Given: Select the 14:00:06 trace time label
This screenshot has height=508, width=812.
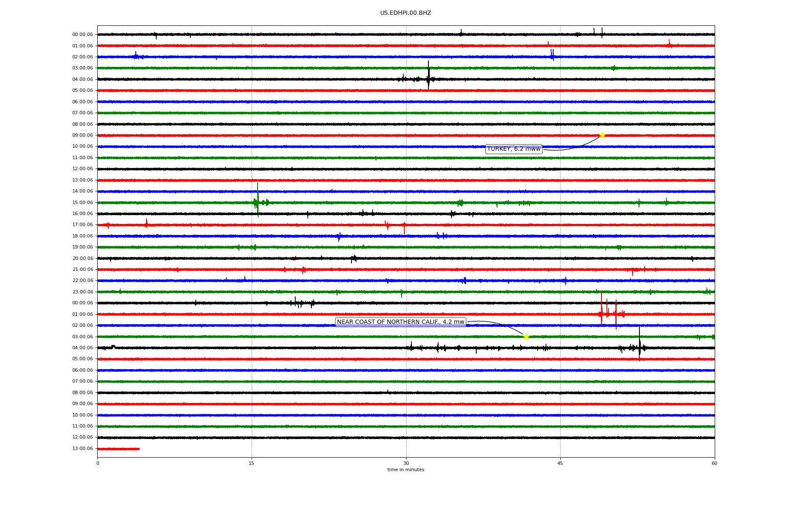Looking at the screenshot, I should tap(82, 191).
